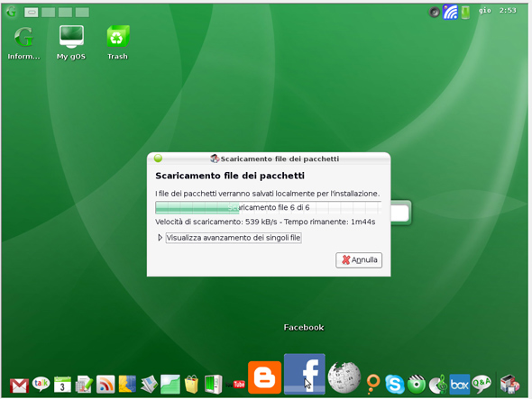Open the software packages icon at dock end
Screen dimensions: 532x399
pos(509,385)
